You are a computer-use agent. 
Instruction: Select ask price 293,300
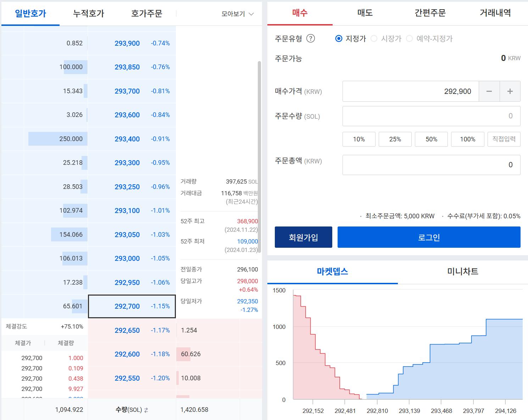pos(132,163)
